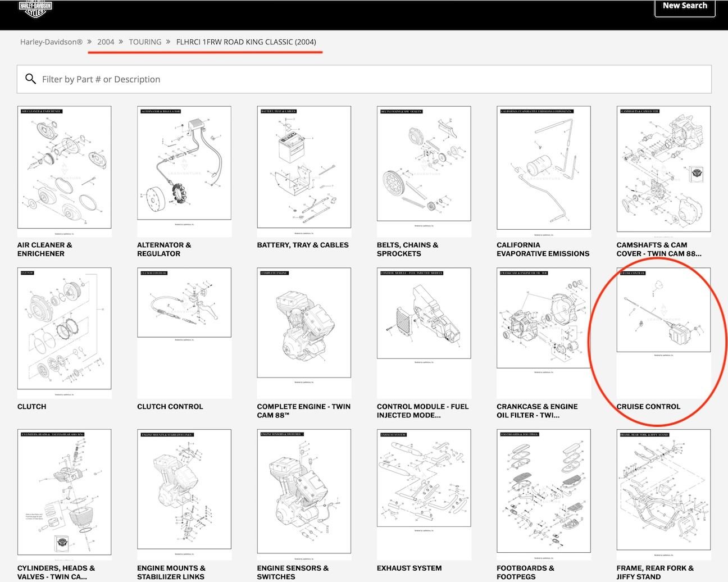The image size is (728, 582).
Task: Click the Clutch Control title link
Action: pyautogui.click(x=170, y=407)
